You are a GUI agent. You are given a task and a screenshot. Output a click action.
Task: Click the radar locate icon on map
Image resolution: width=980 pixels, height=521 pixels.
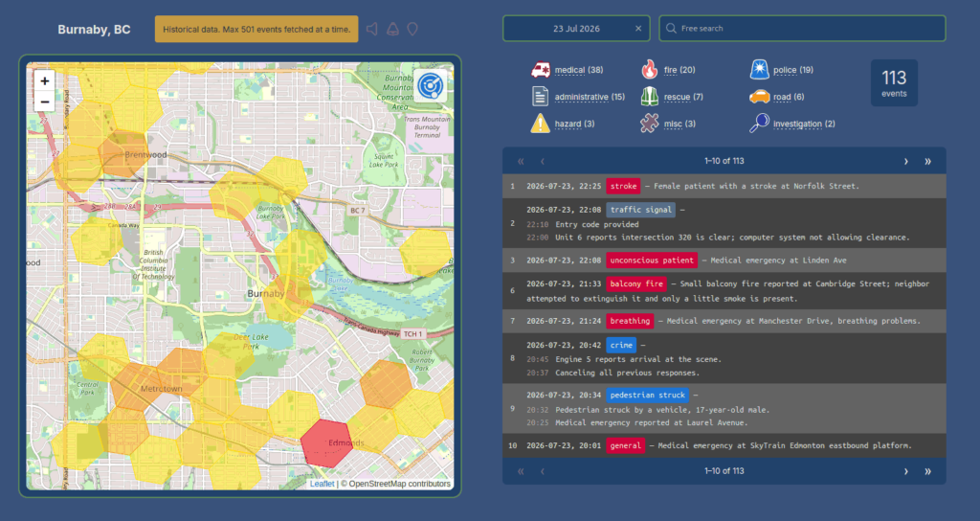[x=430, y=85]
